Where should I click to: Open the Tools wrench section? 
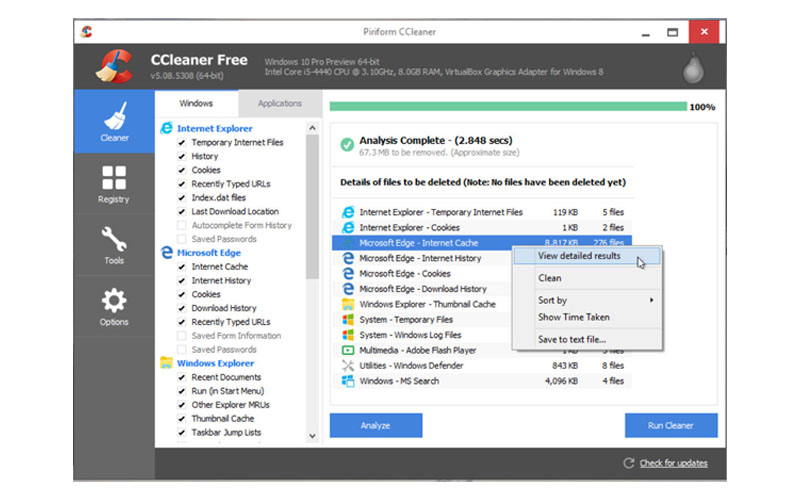click(x=114, y=245)
